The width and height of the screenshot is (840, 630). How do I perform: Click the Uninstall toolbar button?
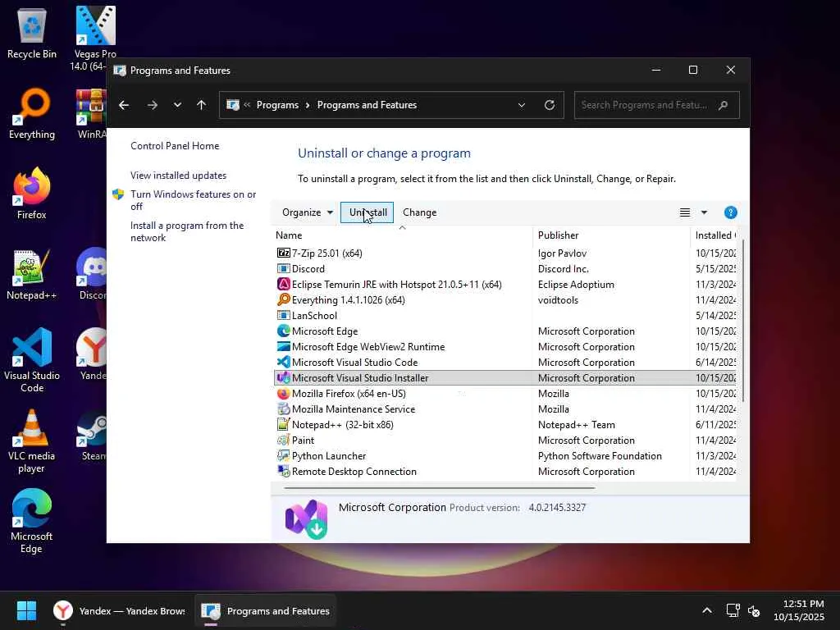pyautogui.click(x=367, y=212)
